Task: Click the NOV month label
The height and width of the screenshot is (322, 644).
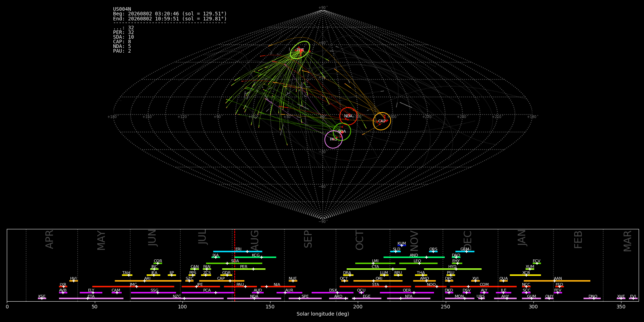Action: (x=414, y=241)
